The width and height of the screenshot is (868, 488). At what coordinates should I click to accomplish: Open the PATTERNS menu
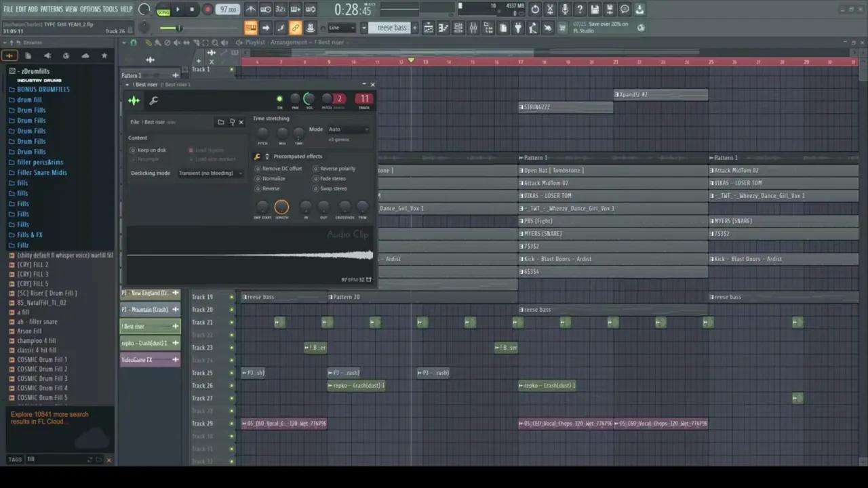click(52, 9)
